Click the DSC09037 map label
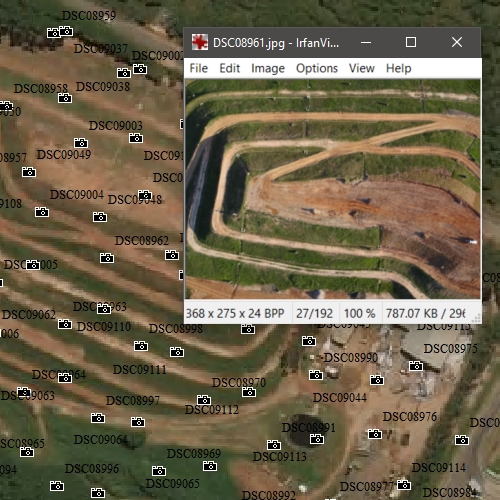 [x=101, y=49]
